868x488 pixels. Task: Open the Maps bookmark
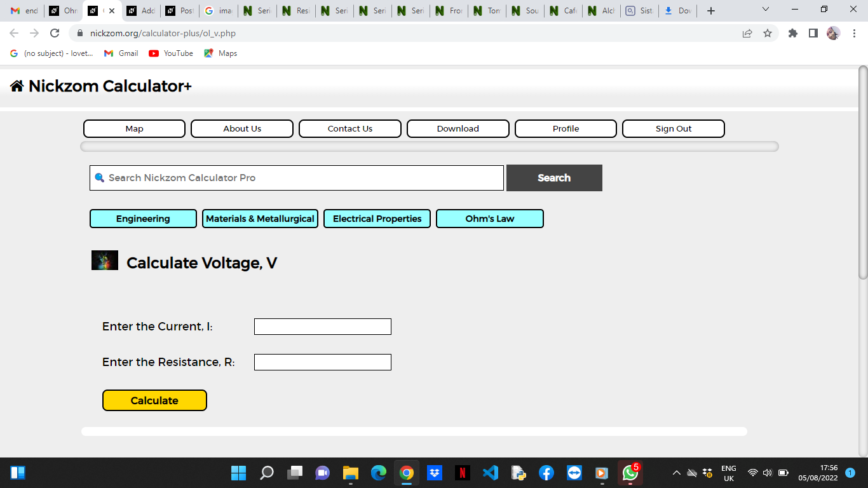[x=220, y=53]
